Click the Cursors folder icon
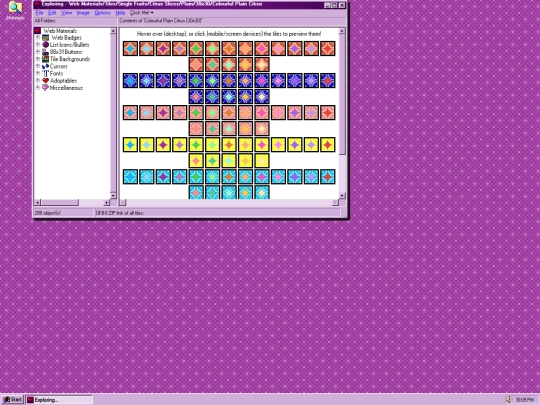 click(x=45, y=66)
